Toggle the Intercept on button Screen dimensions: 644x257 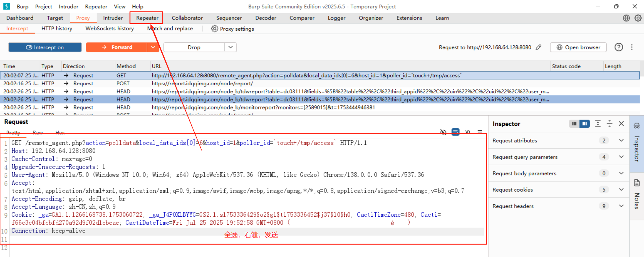click(45, 47)
